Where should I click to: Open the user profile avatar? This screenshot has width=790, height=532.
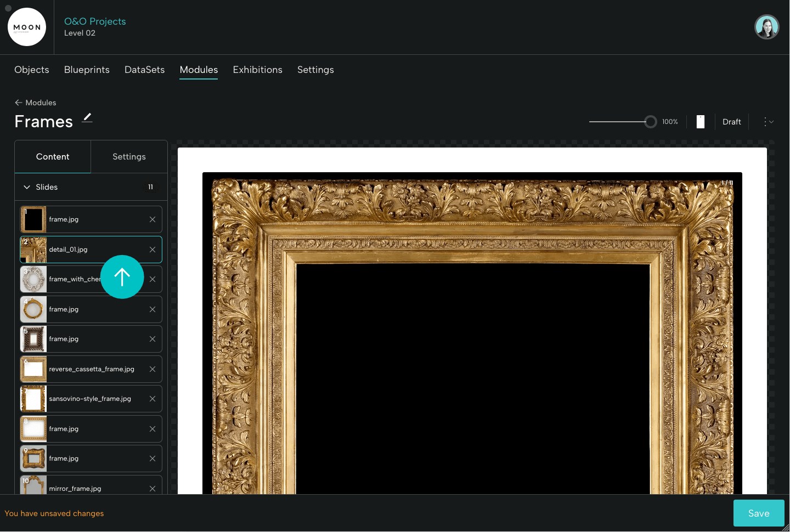pyautogui.click(x=766, y=27)
